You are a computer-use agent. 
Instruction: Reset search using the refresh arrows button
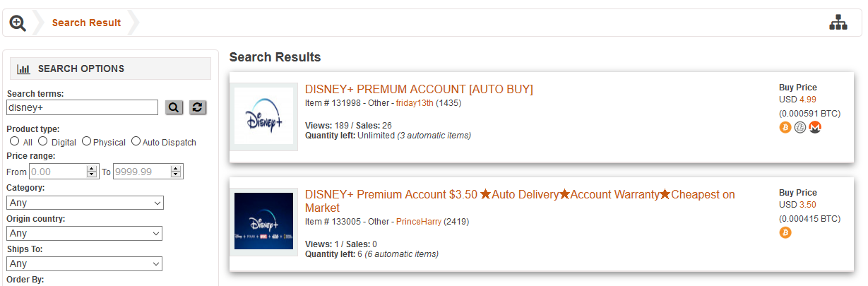[198, 107]
